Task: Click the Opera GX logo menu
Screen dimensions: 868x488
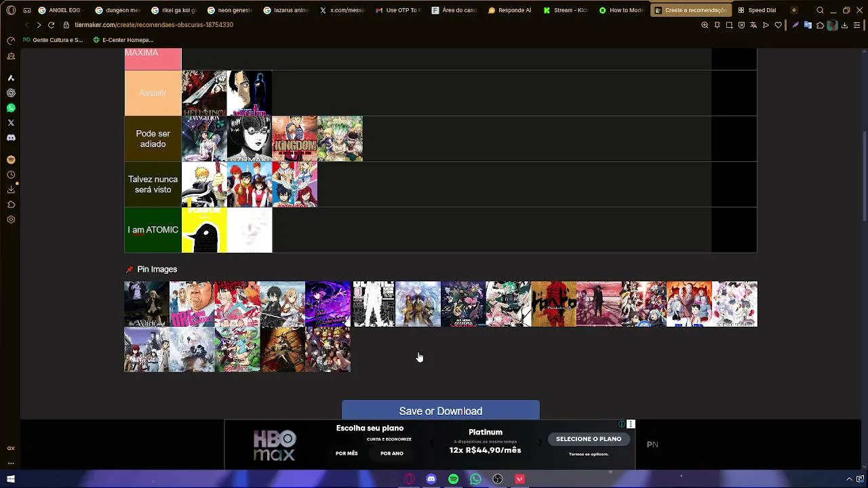Action: (x=11, y=10)
